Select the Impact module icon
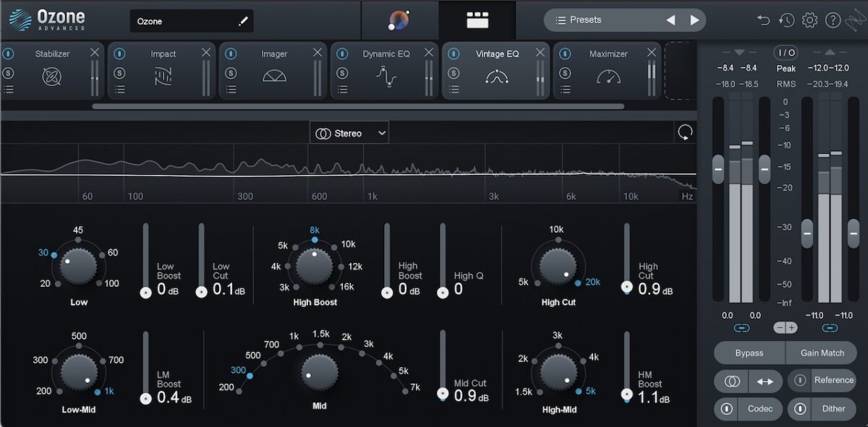This screenshot has height=427, width=868. pos(163,76)
